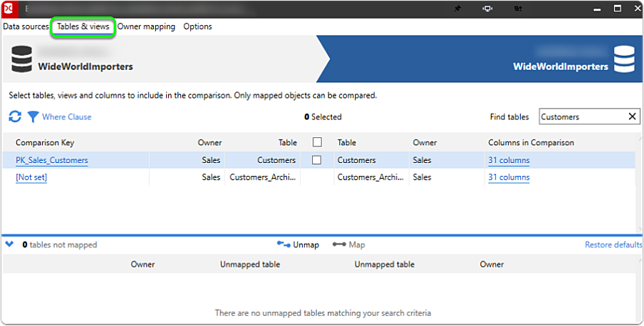Click the refresh tables icon
Viewport: 644px width, 326px height.
coord(15,117)
